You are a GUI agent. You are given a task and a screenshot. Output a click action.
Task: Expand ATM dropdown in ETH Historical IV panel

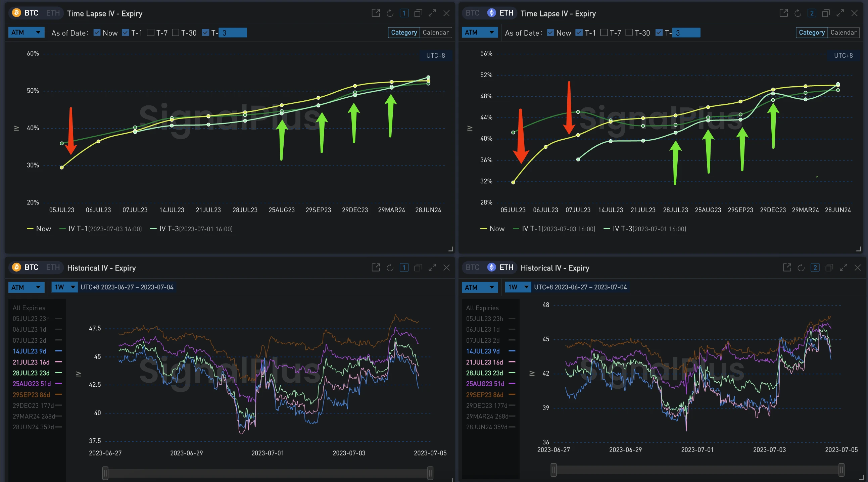[x=480, y=287]
